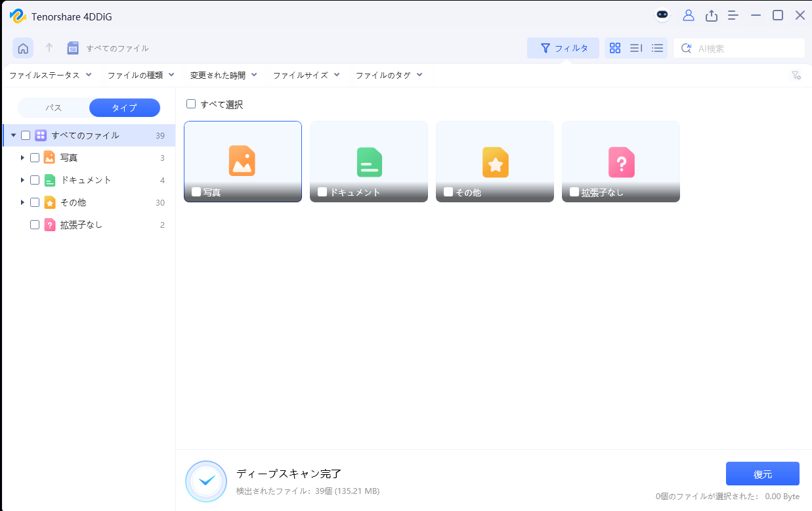The height and width of the screenshot is (511, 812).
Task: Click the 検出されたファイル: 39個 text
Action: 308,491
